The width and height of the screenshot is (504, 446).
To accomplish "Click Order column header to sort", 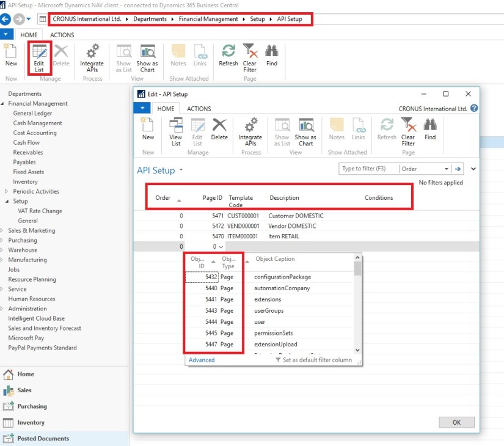I will [163, 198].
